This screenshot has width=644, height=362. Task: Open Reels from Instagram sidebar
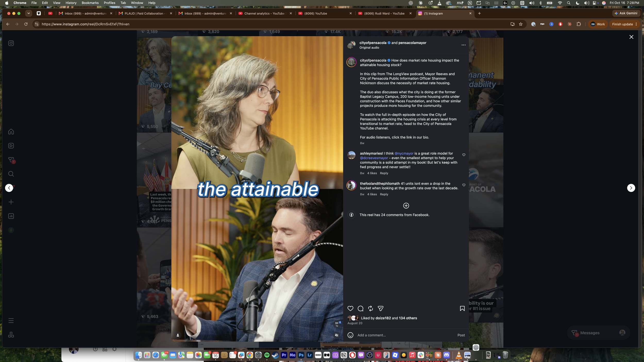11,146
